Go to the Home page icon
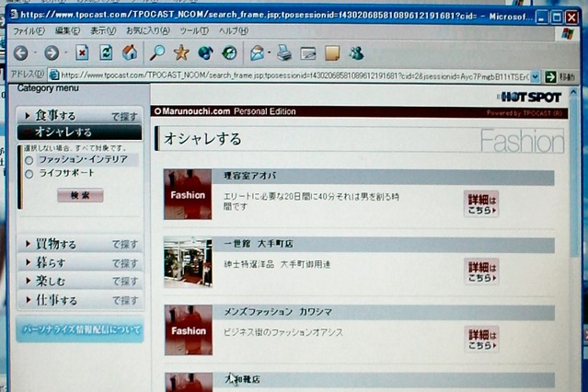 (x=130, y=52)
